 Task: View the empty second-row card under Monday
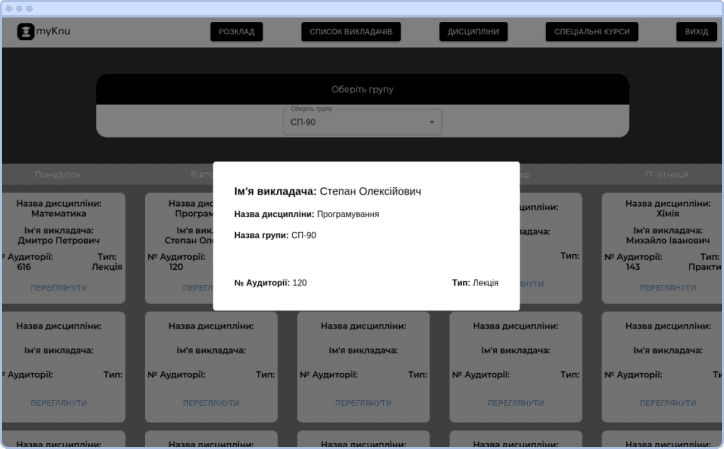point(58,403)
